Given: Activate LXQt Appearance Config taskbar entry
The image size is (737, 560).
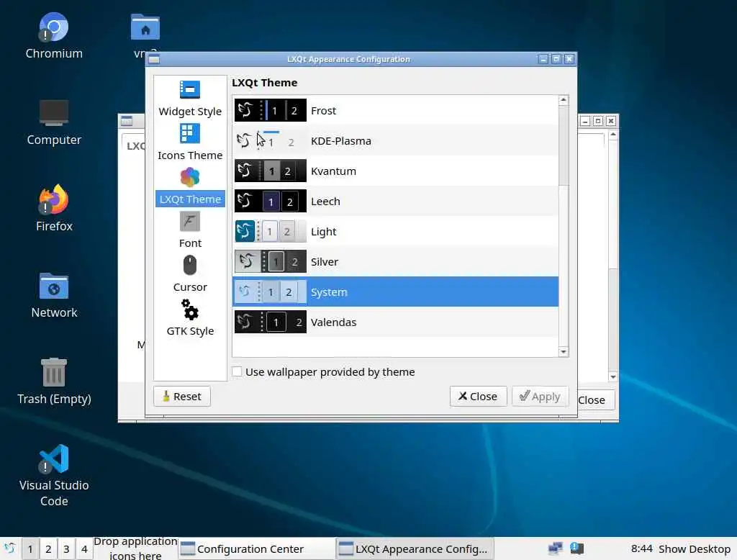Looking at the screenshot, I should pyautogui.click(x=415, y=548).
